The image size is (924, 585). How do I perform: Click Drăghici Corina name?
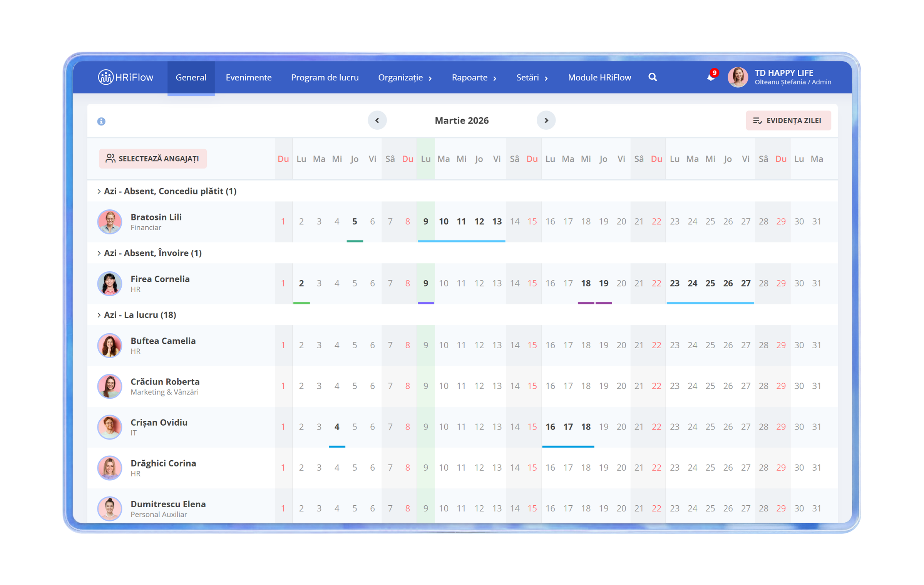point(163,463)
